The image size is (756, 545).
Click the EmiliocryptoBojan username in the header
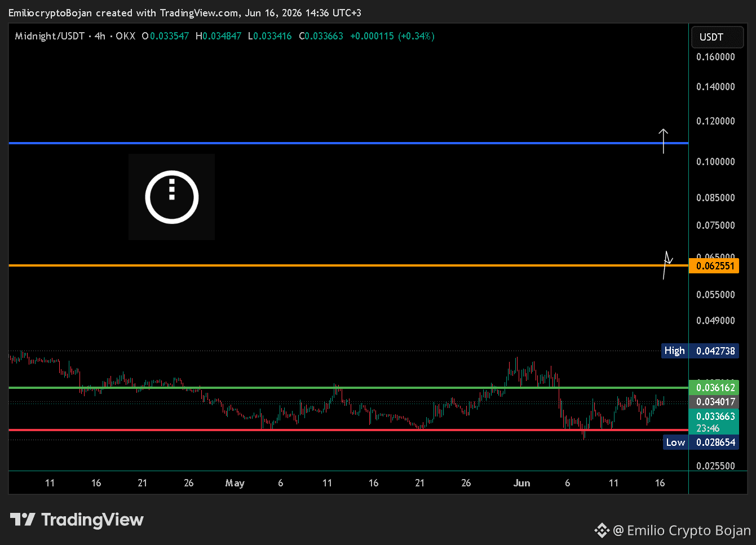pos(50,12)
